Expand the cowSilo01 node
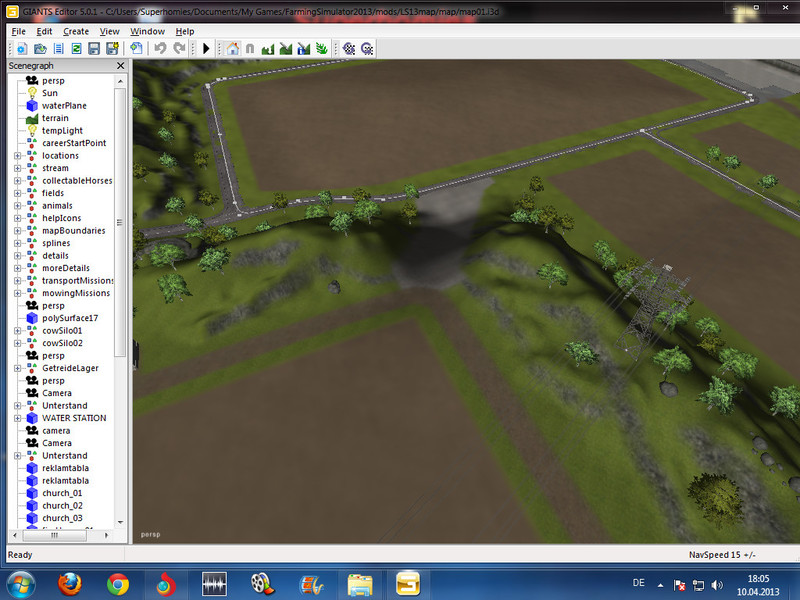Screen dimensions: 800x600 17,331
